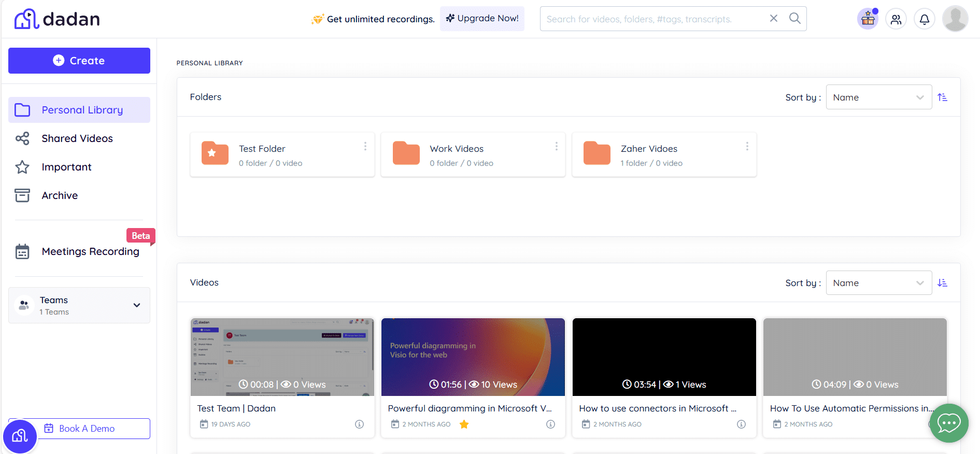Open the Archive section
This screenshot has height=454, width=980.
(60, 195)
